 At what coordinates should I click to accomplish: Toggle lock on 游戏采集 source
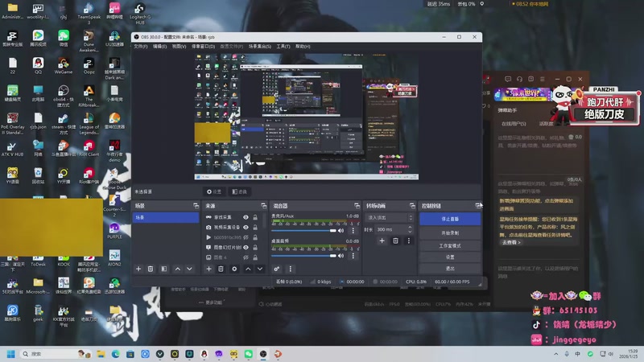click(255, 217)
